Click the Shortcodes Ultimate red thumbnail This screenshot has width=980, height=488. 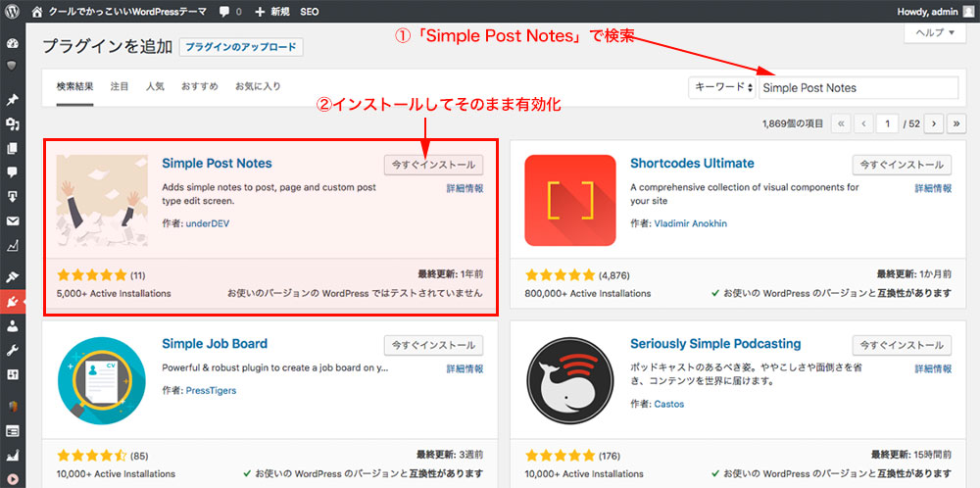pyautogui.click(x=570, y=201)
